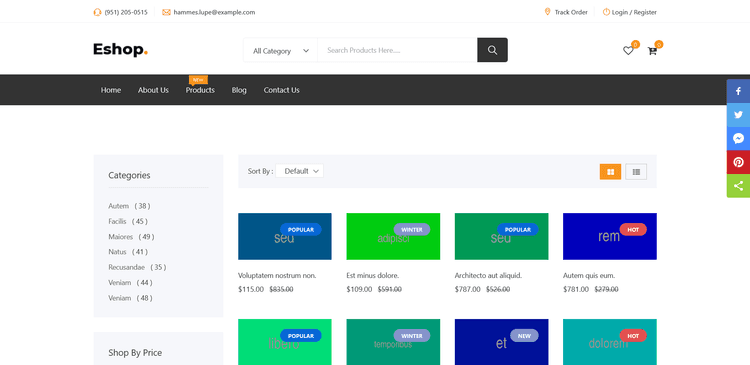The height and width of the screenshot is (365, 750).
Task: Open Products menu item
Action: click(x=200, y=90)
